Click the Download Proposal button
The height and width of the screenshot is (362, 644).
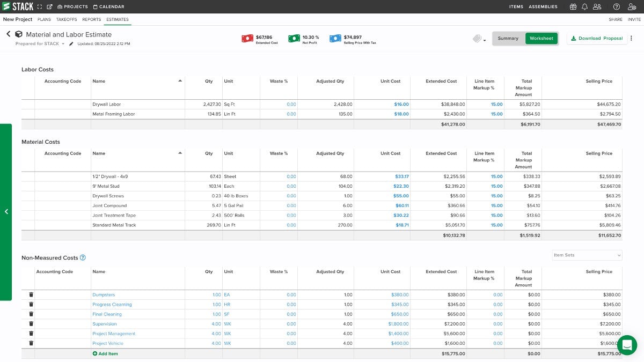click(596, 38)
